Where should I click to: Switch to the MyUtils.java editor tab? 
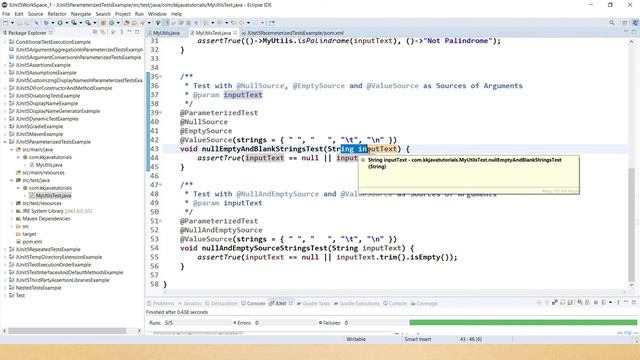[166, 33]
